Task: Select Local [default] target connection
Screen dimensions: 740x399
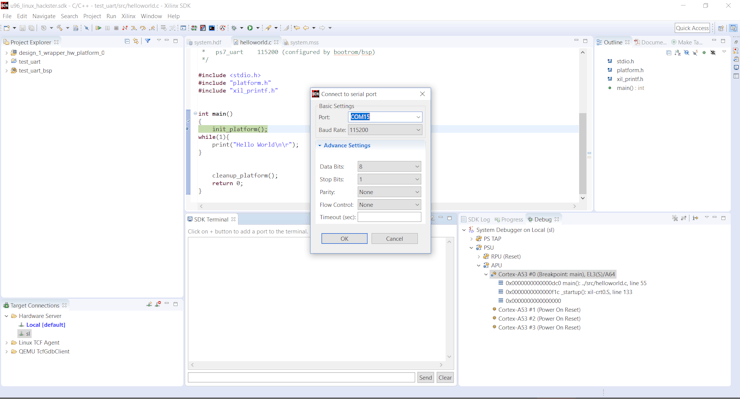Action: 45,325
